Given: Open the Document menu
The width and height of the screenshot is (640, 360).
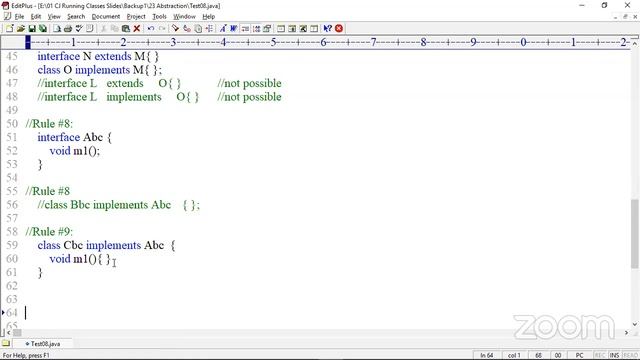Looking at the screenshot, I should click(x=106, y=16).
